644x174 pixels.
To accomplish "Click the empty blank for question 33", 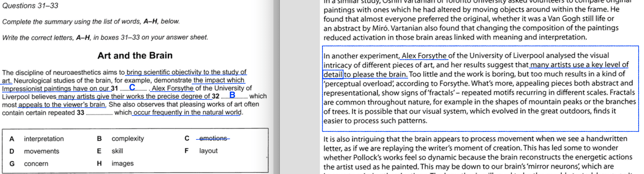I will pyautogui.click(x=99, y=113).
